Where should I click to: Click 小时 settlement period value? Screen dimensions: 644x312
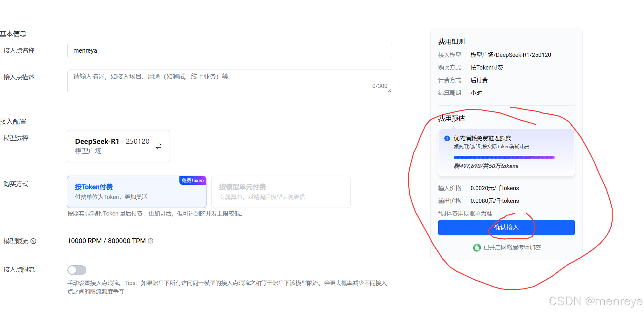point(476,93)
